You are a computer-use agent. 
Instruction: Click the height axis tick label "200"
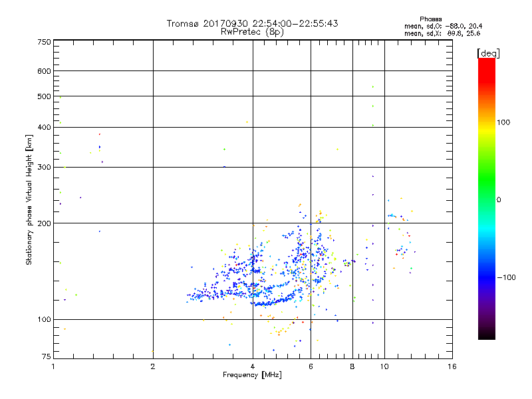click(x=44, y=223)
